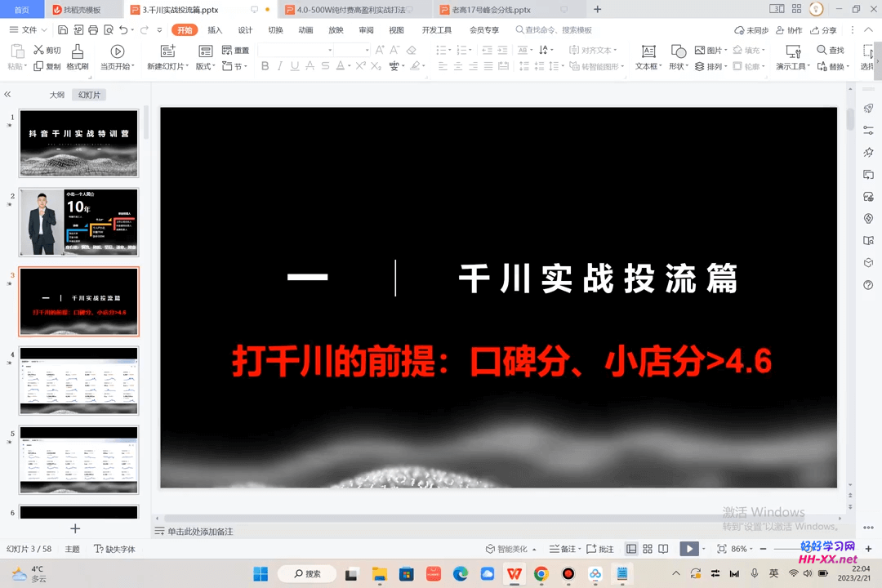The height and width of the screenshot is (588, 882).
Task: Collapse the slide thumbnail panel
Action: 7,95
